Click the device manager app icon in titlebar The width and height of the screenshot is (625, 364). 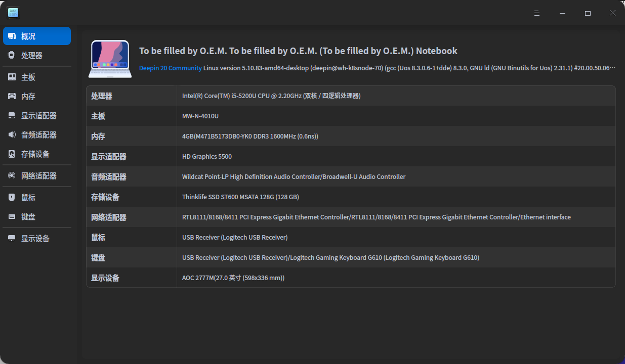click(13, 13)
